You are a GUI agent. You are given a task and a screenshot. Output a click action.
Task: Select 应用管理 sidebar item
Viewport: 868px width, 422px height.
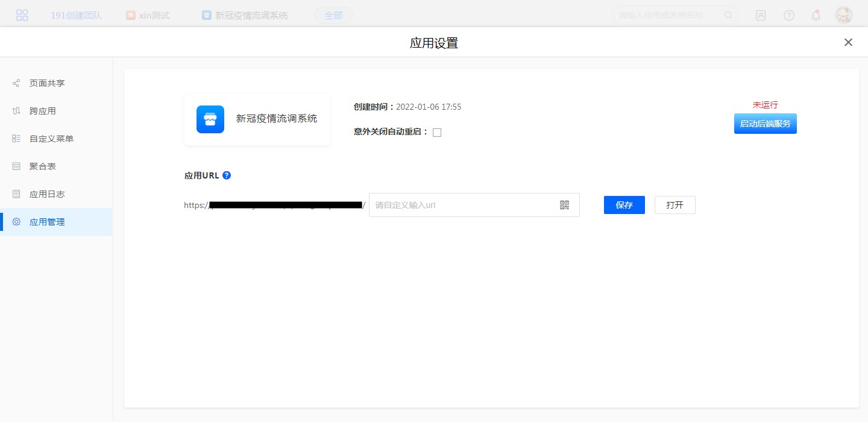[47, 222]
